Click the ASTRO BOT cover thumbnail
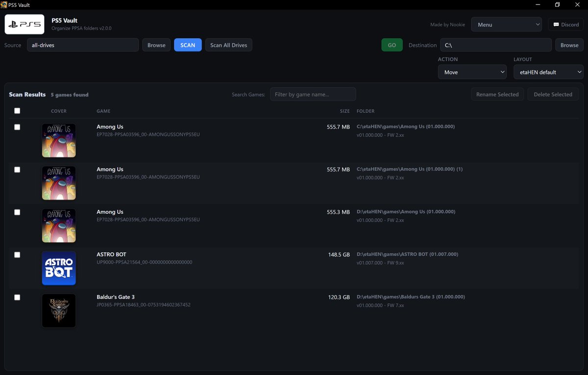Viewport: 588px width, 375px height. pos(59,268)
